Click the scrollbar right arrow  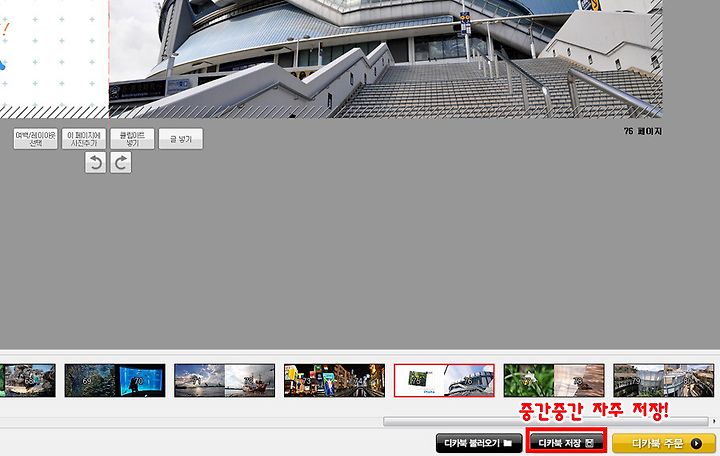point(714,422)
